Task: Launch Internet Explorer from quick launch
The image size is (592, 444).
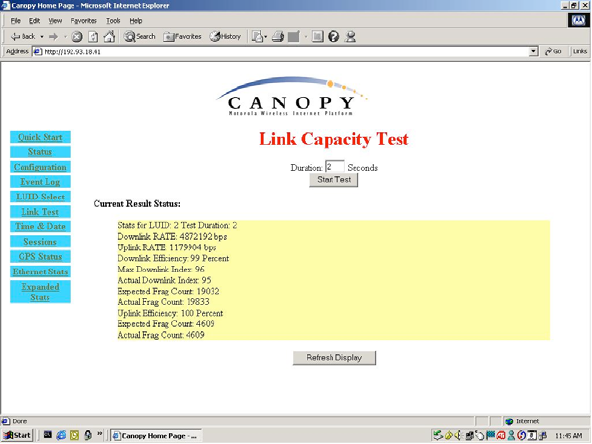Action: pos(61,435)
